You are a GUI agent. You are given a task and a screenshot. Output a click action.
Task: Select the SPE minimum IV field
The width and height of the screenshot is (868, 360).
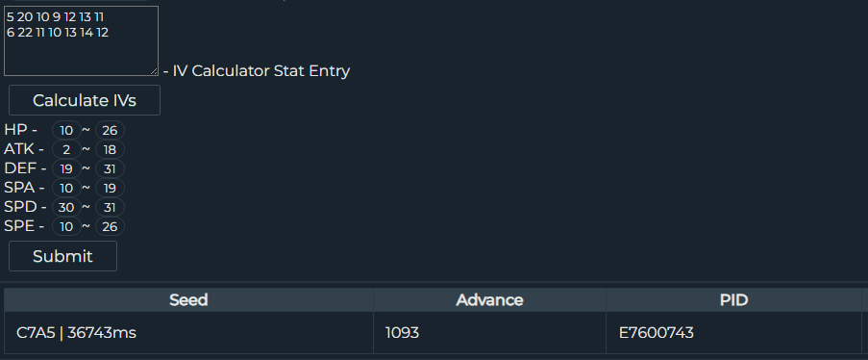(x=66, y=226)
